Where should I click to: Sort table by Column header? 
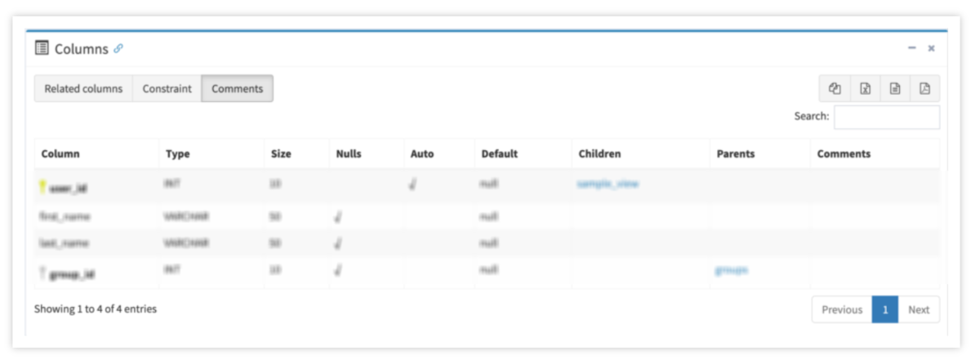[60, 153]
